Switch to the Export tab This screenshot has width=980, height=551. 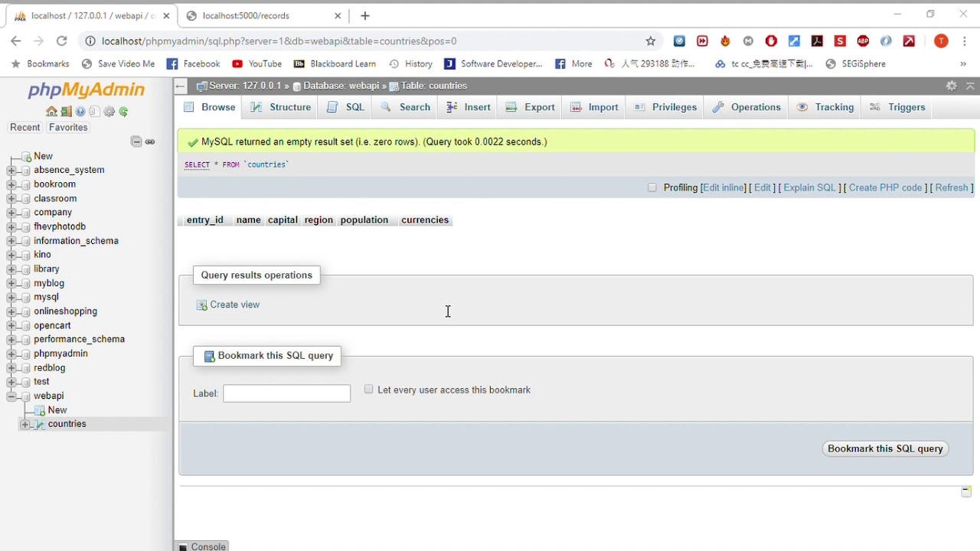pyautogui.click(x=531, y=107)
